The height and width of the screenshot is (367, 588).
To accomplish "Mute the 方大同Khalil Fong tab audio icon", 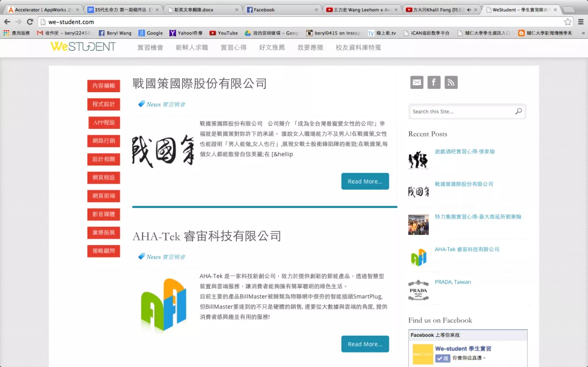I will coord(469,10).
